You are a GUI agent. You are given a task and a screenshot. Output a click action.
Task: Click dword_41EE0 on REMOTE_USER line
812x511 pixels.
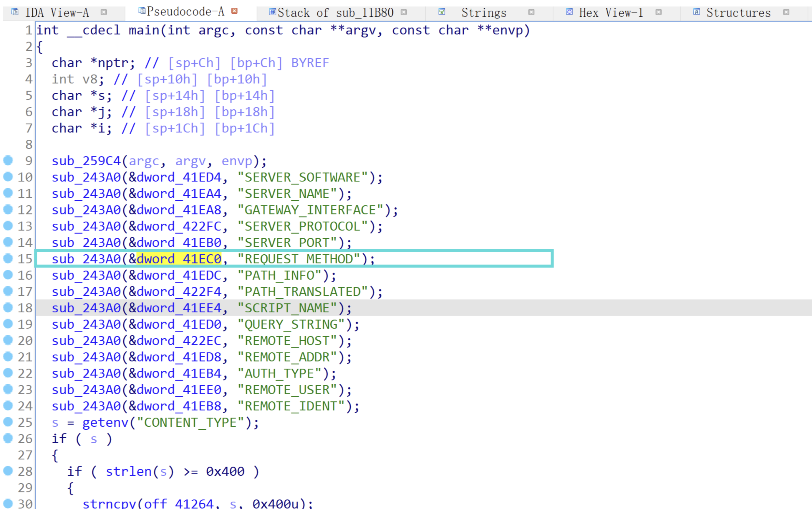pyautogui.click(x=179, y=390)
